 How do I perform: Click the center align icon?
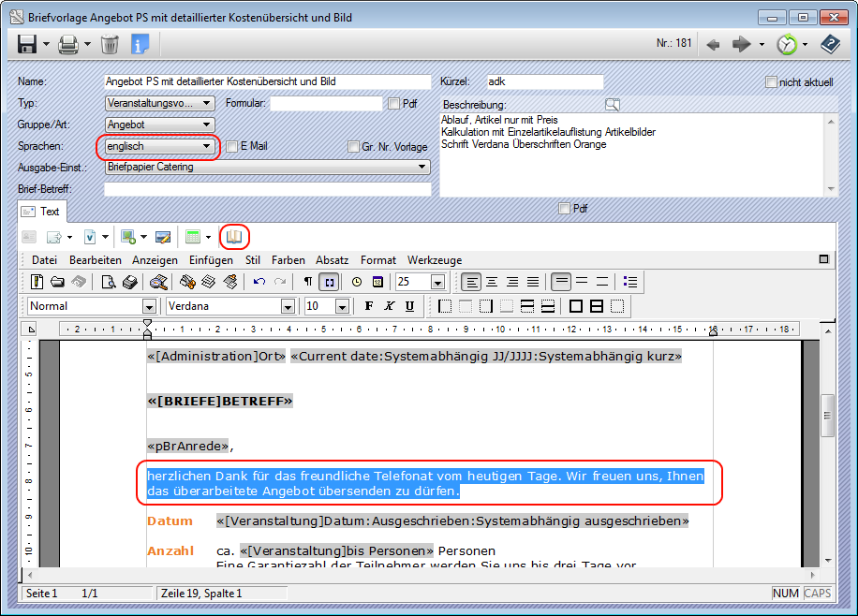[x=491, y=282]
